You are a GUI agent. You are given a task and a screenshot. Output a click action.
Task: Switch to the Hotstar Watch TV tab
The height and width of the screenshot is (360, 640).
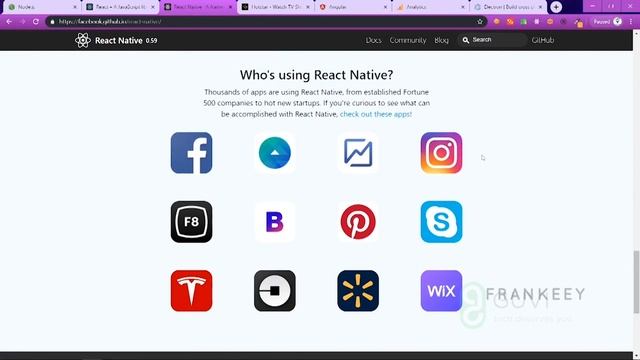[x=276, y=7]
